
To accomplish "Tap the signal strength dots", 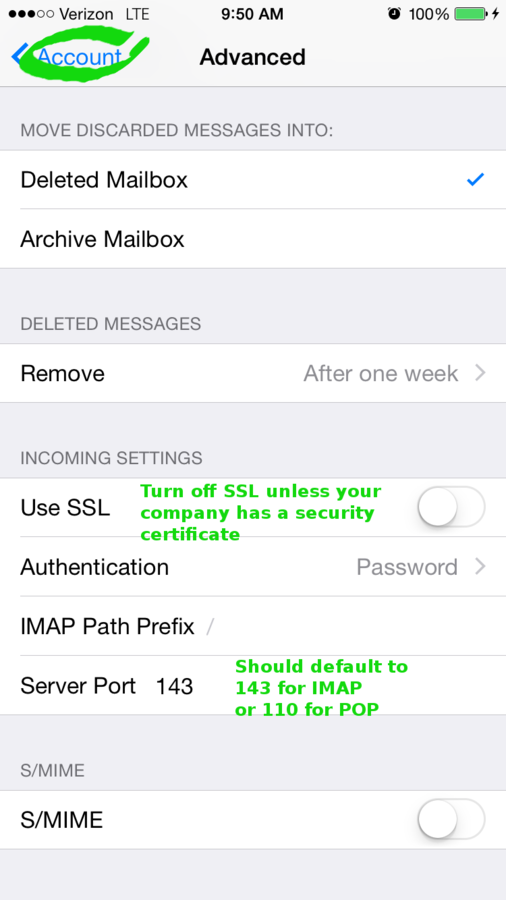I will [x=31, y=14].
